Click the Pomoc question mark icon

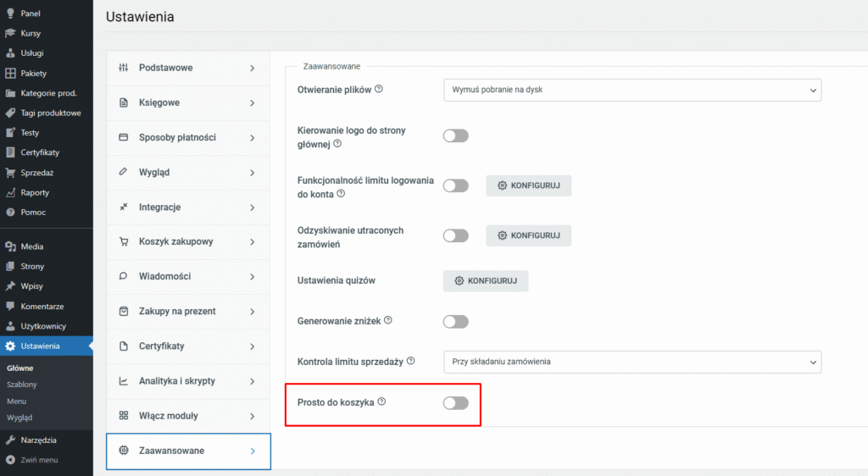(x=10, y=213)
